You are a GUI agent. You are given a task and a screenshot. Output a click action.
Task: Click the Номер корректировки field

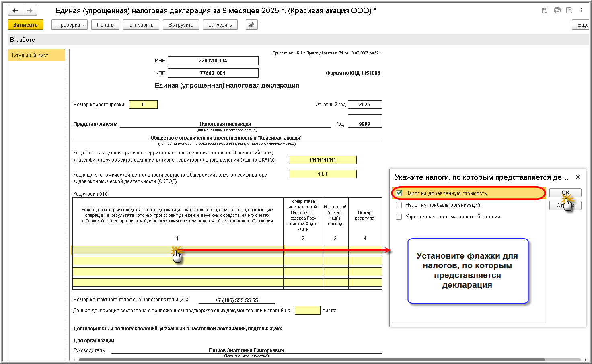click(x=143, y=105)
